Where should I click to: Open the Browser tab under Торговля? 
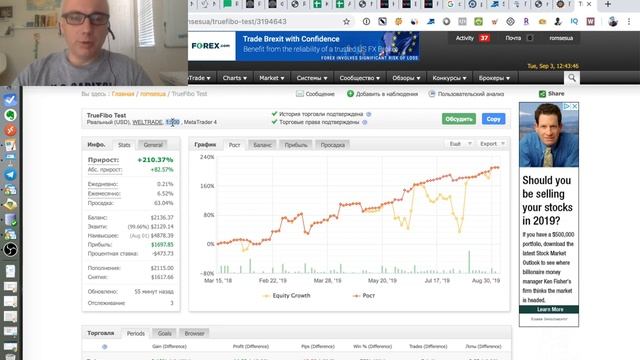194,333
